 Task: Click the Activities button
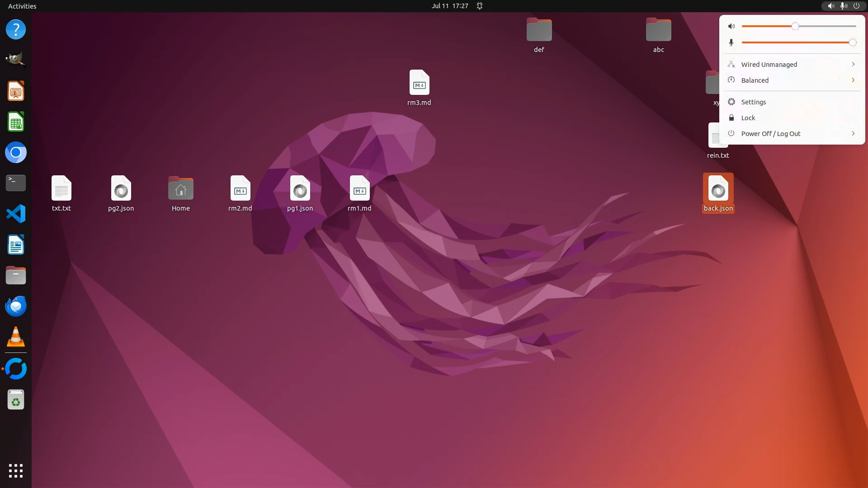(x=22, y=6)
